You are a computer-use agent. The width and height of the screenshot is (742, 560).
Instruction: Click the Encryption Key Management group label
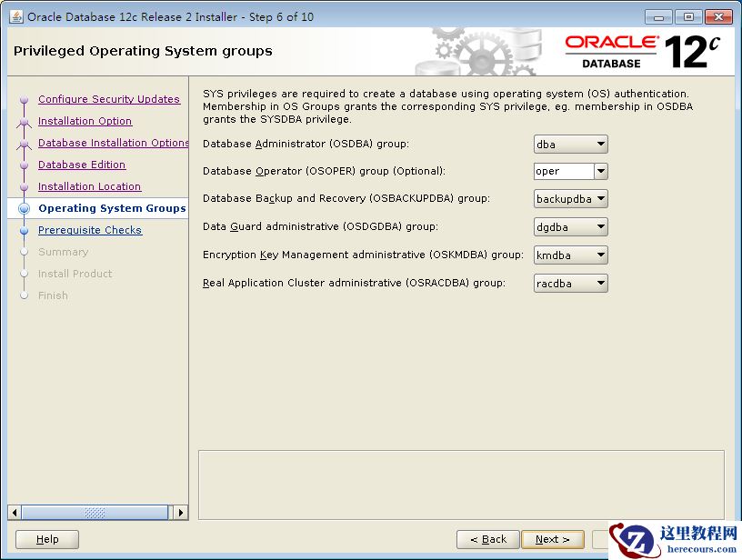(363, 255)
